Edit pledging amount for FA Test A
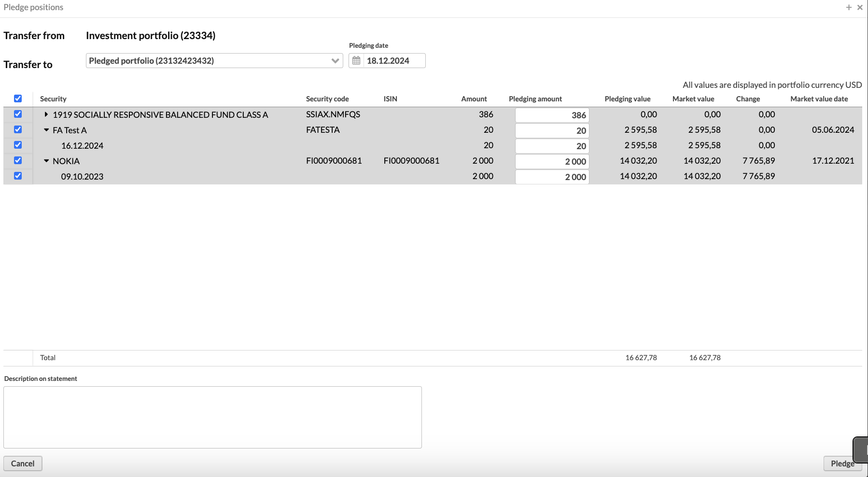 [x=552, y=130]
